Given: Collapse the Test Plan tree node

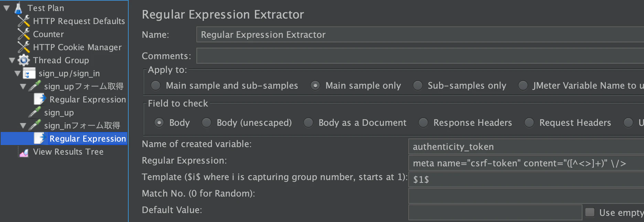Looking at the screenshot, I should coord(7,8).
